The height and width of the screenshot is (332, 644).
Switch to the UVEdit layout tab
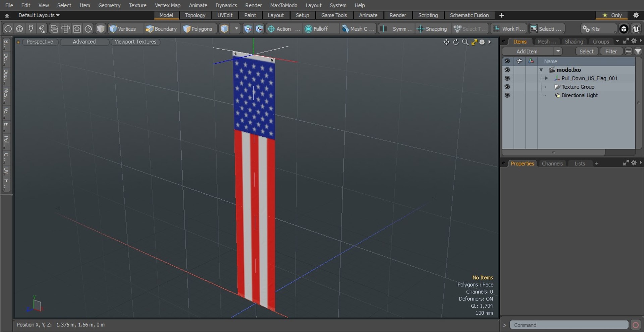coord(225,15)
